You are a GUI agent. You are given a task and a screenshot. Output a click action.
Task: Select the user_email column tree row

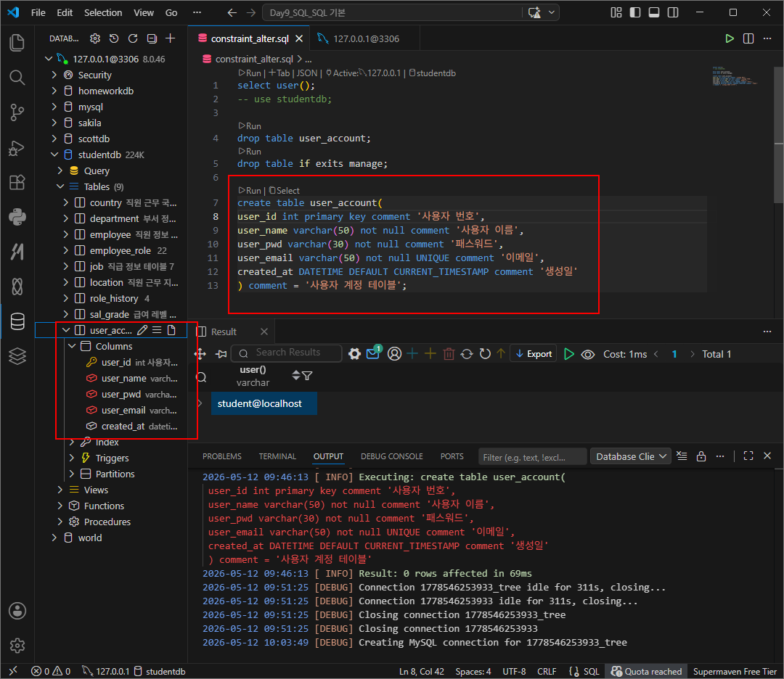click(125, 410)
